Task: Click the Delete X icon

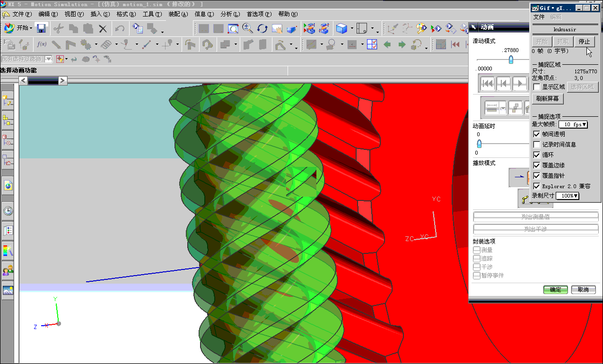Action: pos(103,28)
